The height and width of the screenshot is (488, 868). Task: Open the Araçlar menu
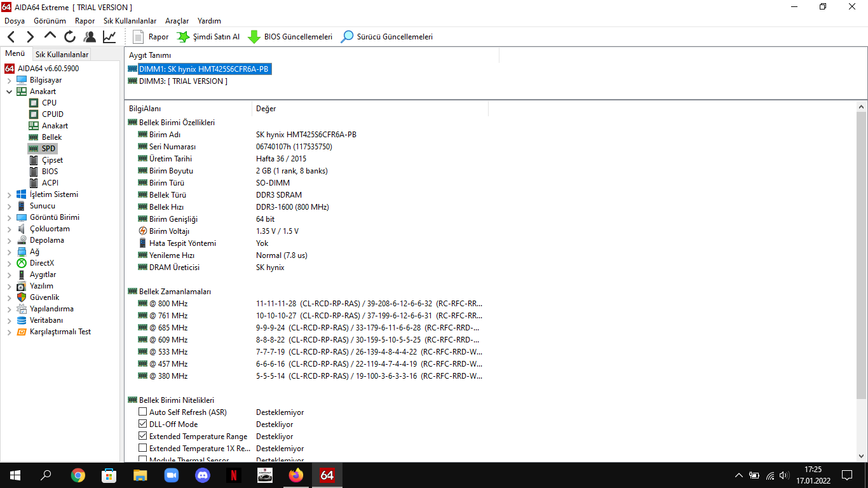click(177, 21)
